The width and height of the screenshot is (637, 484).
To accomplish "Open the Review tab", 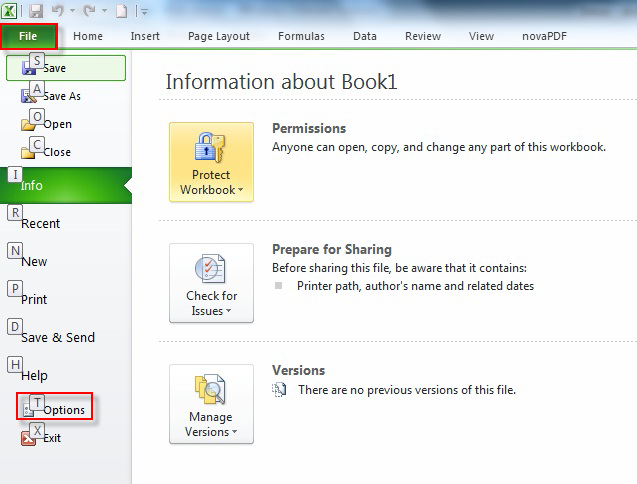I will [422, 36].
